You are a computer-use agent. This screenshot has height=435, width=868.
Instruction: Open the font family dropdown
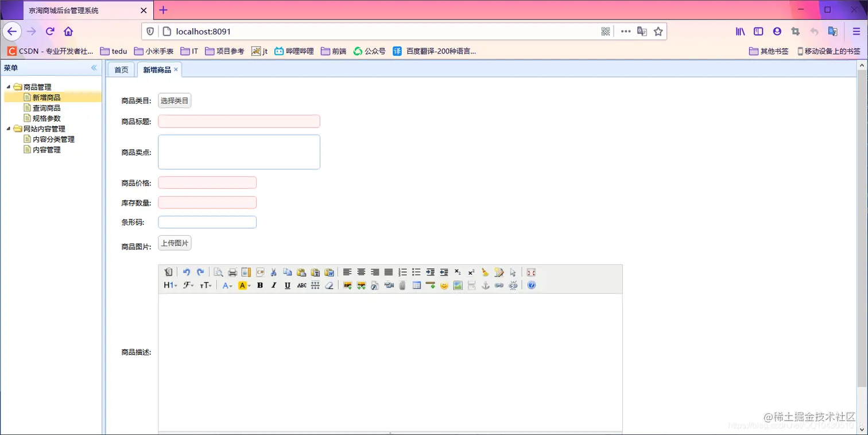(x=188, y=285)
